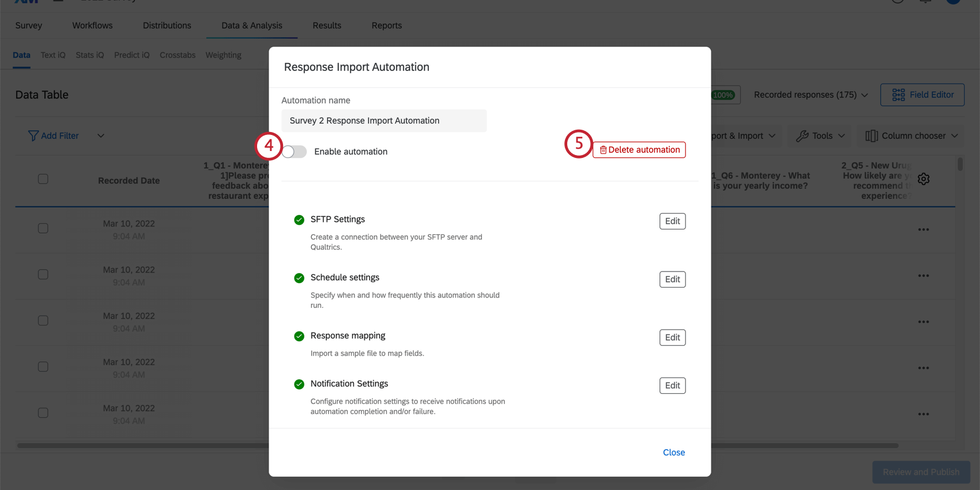Open the Column chooser dropdown arrow

click(955, 136)
